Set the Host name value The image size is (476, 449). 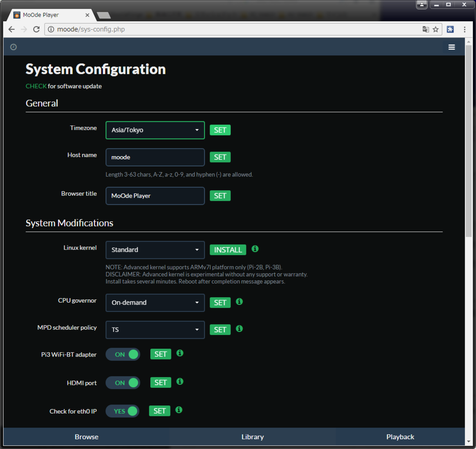(220, 157)
